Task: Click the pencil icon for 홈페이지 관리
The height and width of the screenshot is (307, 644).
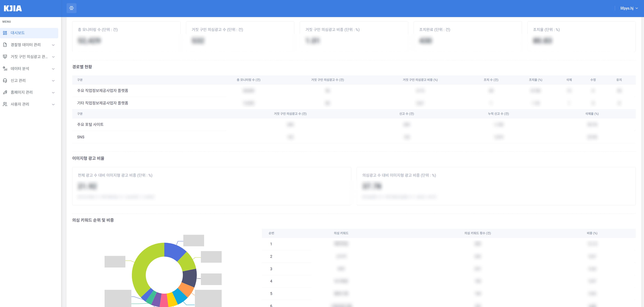Action: point(5,92)
